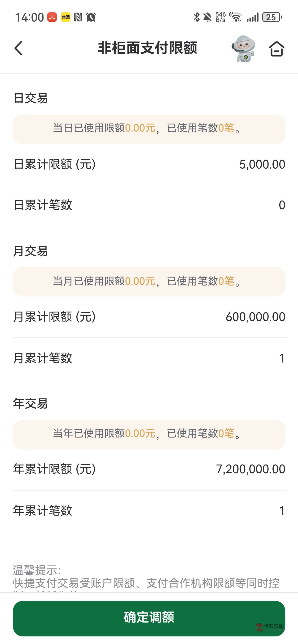
Task: Tap the back arrow icon
Action: tap(18, 48)
